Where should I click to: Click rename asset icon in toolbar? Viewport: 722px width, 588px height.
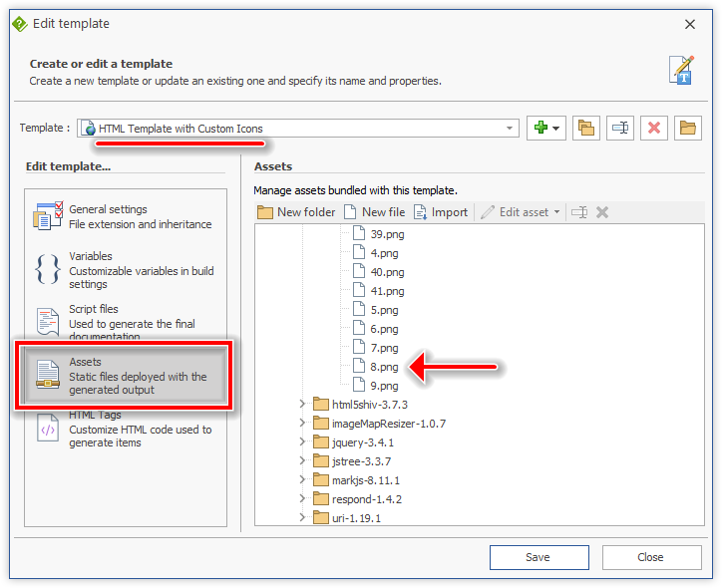579,212
